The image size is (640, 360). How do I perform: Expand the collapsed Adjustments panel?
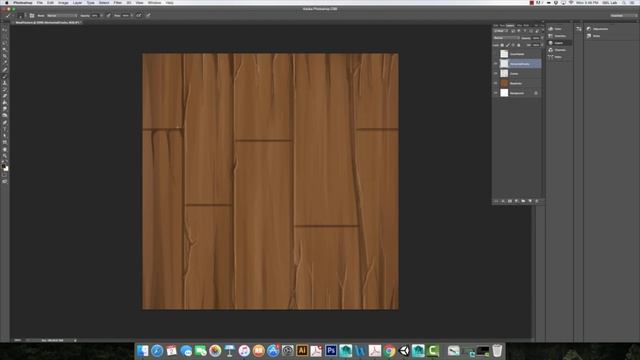coord(598,29)
